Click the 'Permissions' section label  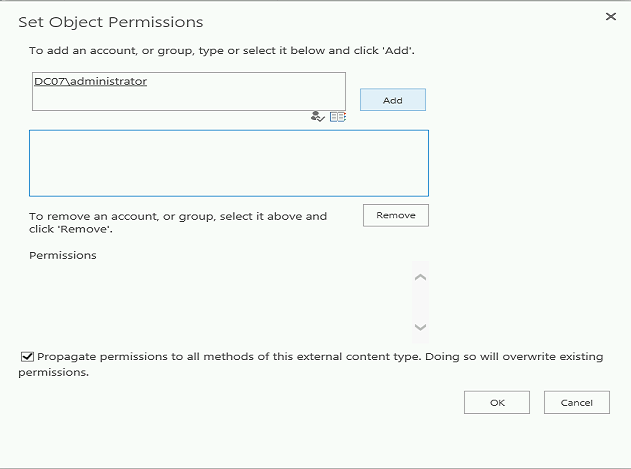63,255
